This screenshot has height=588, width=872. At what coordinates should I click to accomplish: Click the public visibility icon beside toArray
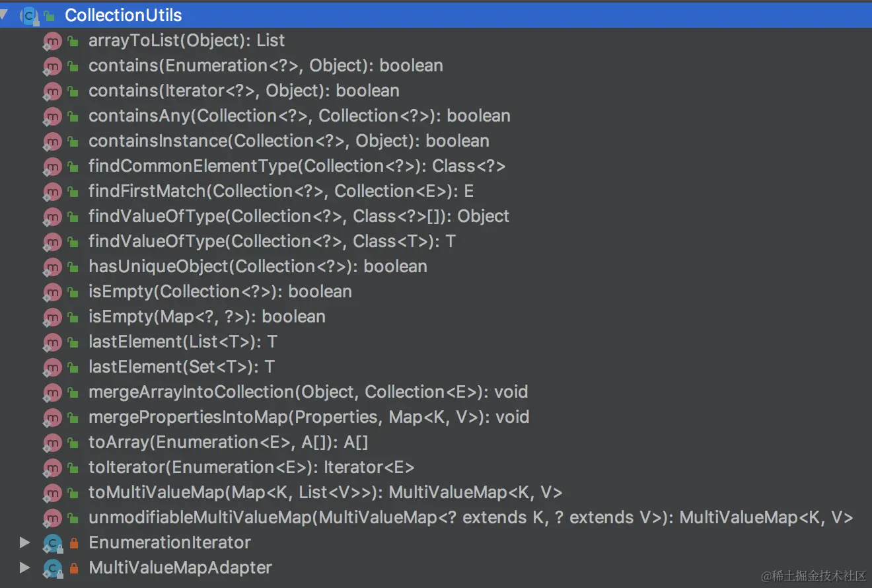[x=74, y=443]
